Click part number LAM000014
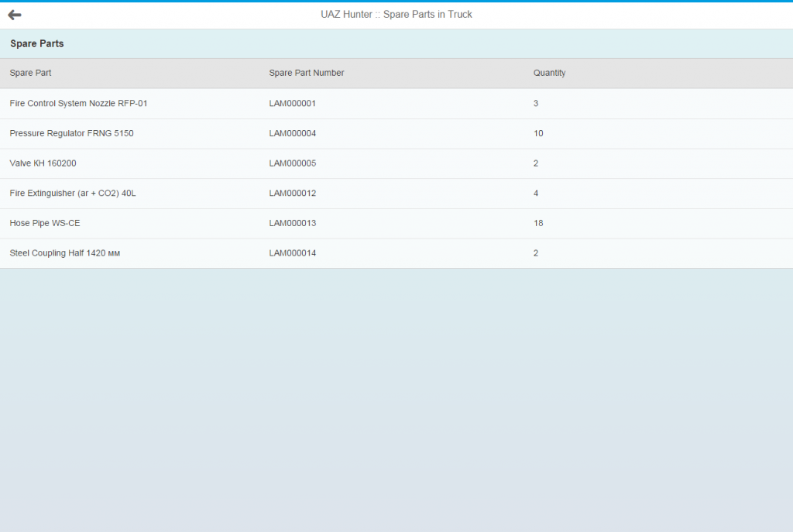The height and width of the screenshot is (532, 793). [292, 253]
